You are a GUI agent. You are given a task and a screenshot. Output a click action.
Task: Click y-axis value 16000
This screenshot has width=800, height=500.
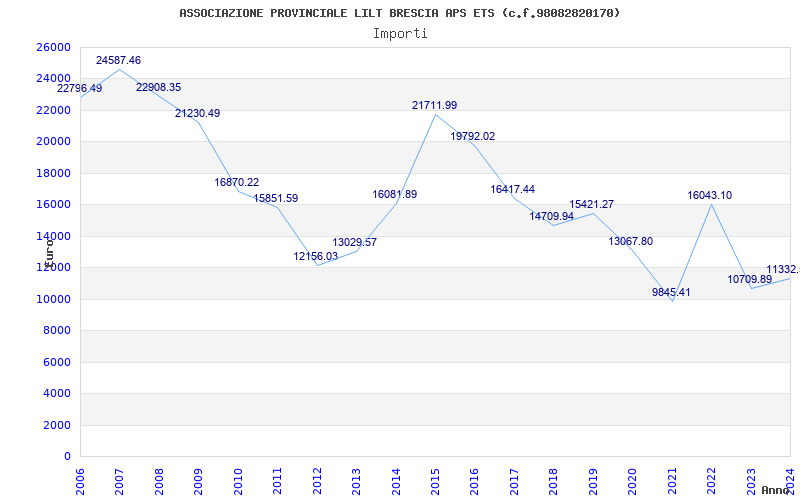53,205
